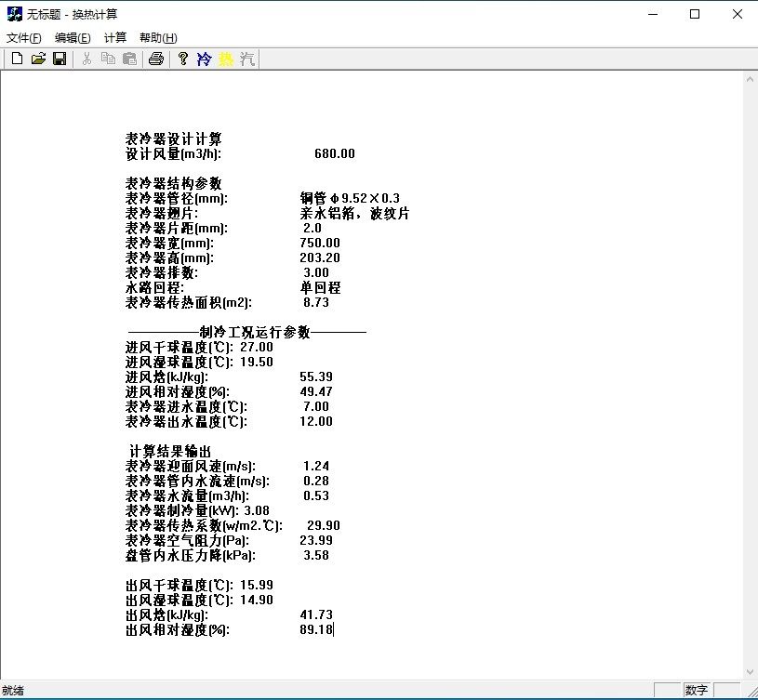Click inlet relative humidity 49.47

pyautogui.click(x=316, y=391)
